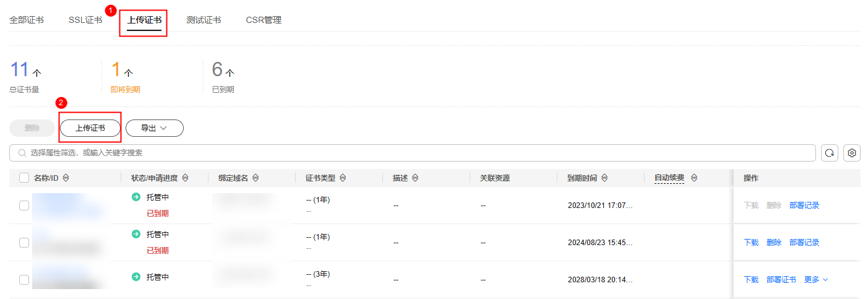Expand 更多 menu in last row
Viewport: 868px width, 299px height.
(x=816, y=280)
